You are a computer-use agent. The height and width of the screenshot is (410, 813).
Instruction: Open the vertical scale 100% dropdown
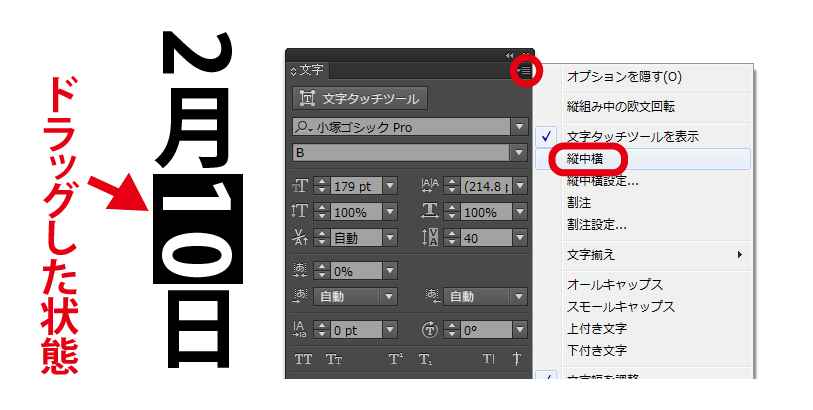pyautogui.click(x=390, y=211)
